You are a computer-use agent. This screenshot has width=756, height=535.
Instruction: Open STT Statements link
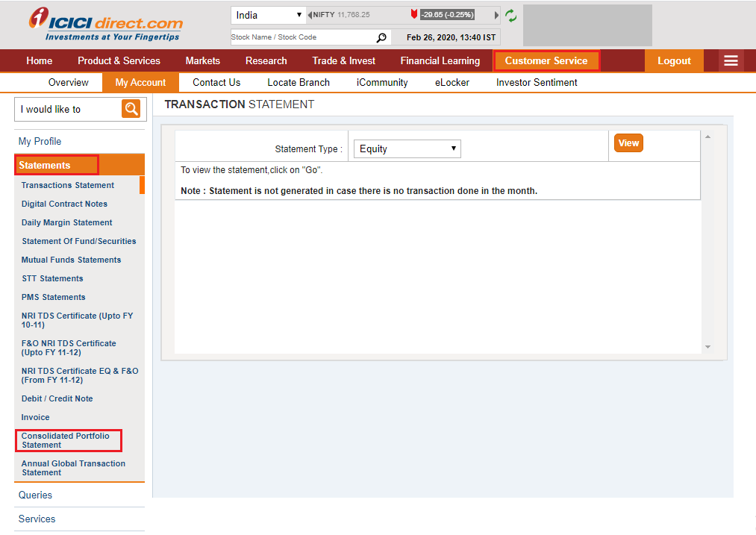point(52,278)
